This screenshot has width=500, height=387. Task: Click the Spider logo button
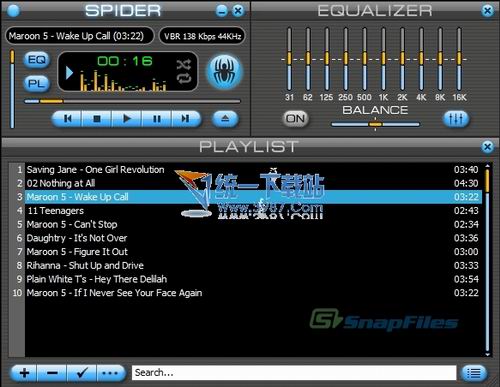coord(225,72)
